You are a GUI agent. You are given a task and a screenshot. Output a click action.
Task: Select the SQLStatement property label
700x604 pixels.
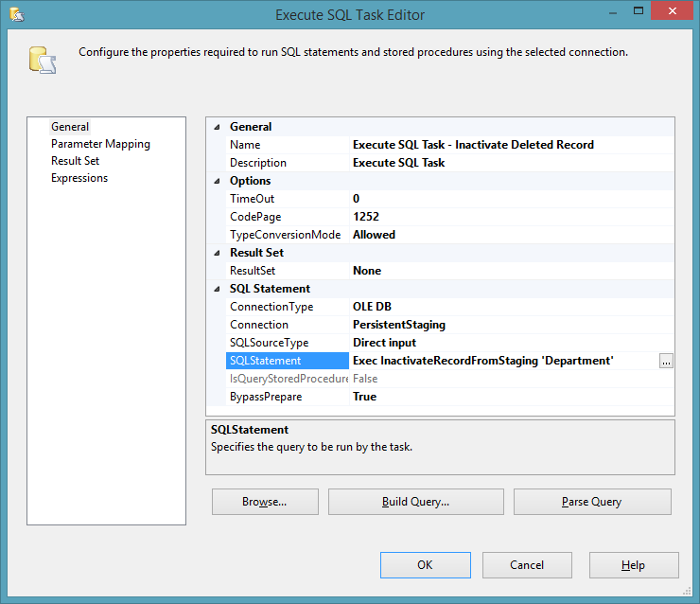288,361
